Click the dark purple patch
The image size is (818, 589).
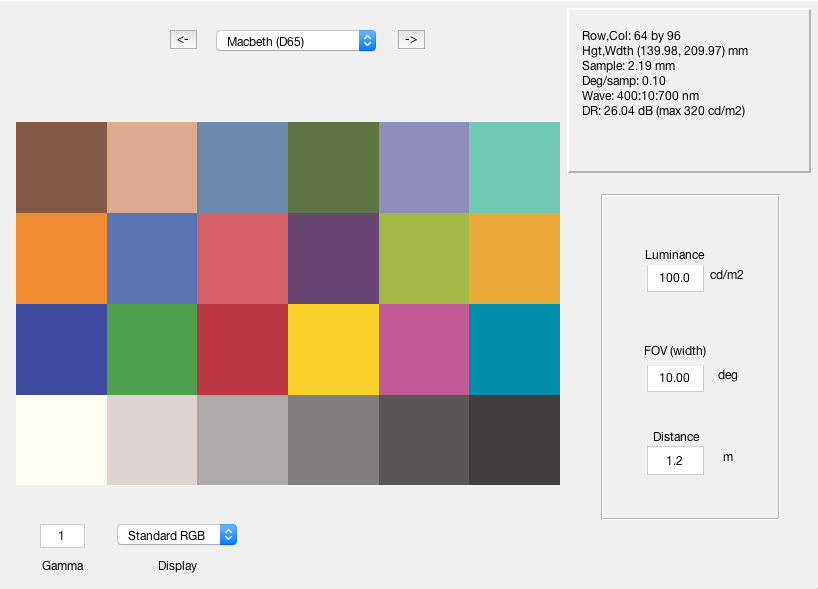(333, 258)
